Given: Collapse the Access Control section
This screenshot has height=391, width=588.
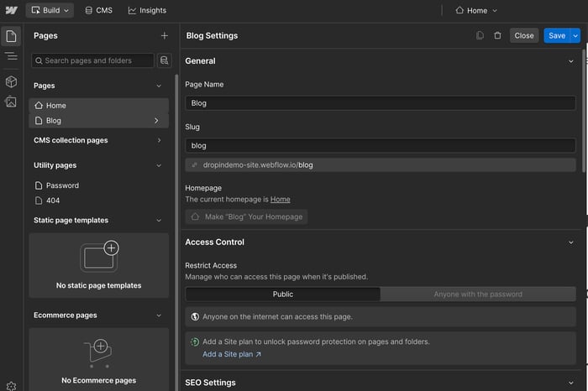Looking at the screenshot, I should (570, 242).
